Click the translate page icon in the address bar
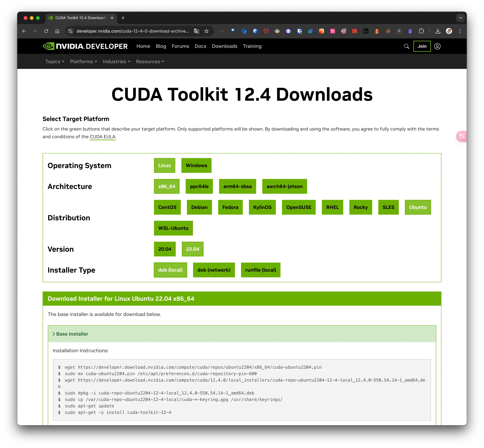 point(196,31)
